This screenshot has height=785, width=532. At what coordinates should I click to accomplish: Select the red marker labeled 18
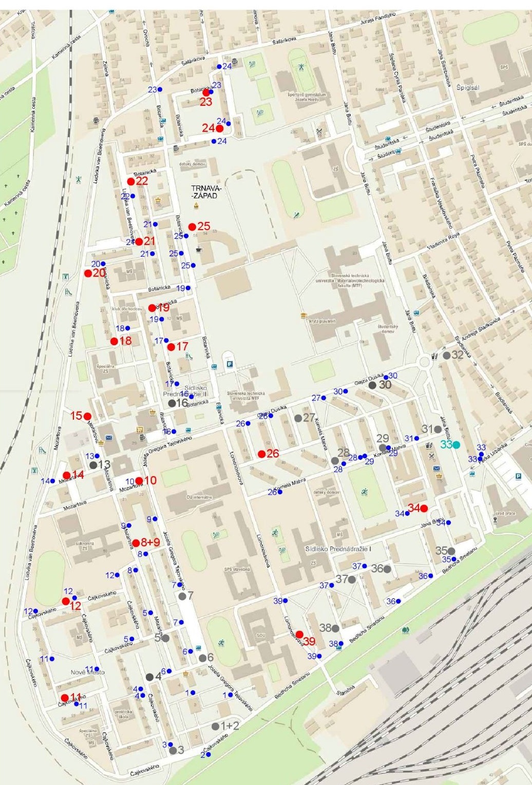(114, 341)
